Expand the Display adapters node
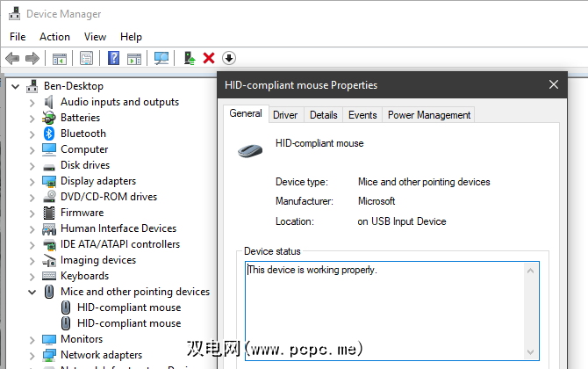The image size is (588, 369). 32,181
